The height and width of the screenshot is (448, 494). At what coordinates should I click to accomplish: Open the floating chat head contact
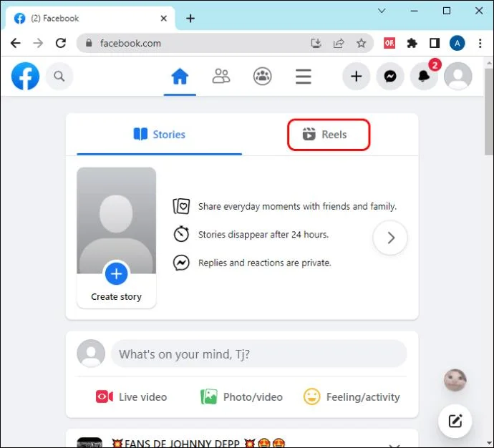[455, 380]
